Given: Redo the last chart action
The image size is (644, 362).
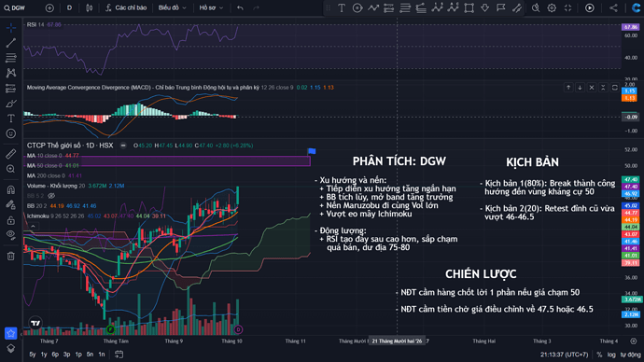Looking at the screenshot, I should pyautogui.click(x=256, y=7).
